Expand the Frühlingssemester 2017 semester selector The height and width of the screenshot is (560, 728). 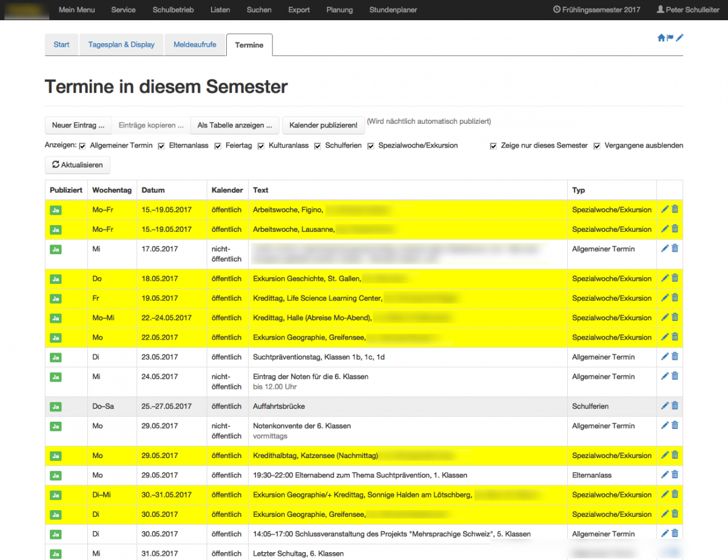coord(592,10)
